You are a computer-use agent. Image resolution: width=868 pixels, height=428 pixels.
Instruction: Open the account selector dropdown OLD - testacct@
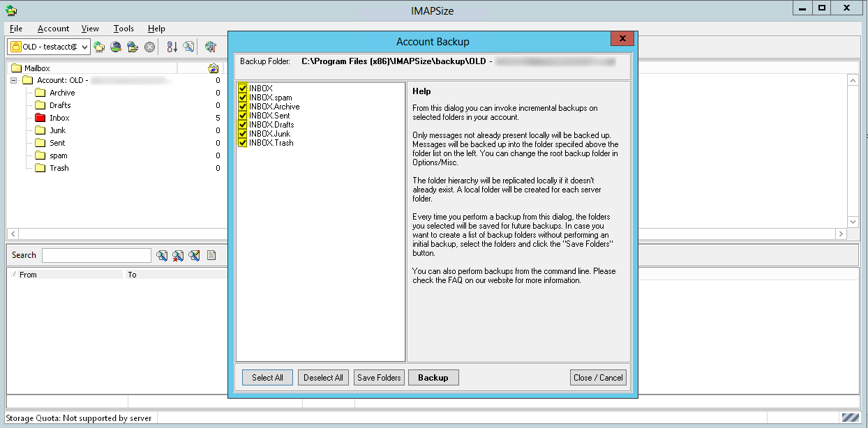pos(49,47)
